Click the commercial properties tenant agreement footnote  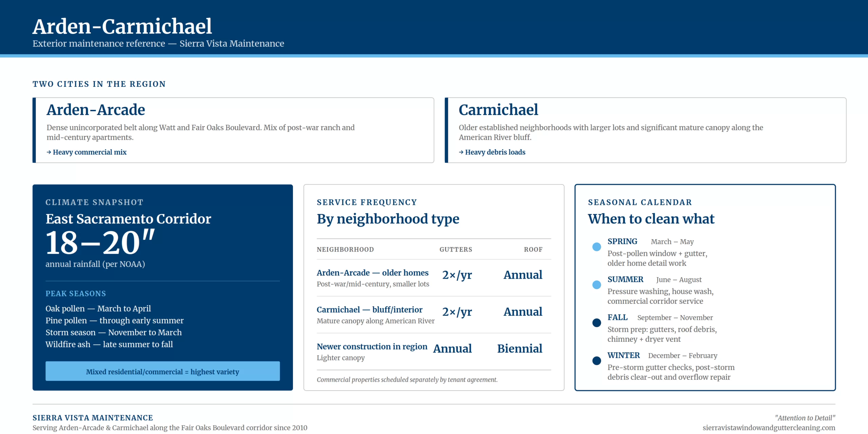pos(407,380)
